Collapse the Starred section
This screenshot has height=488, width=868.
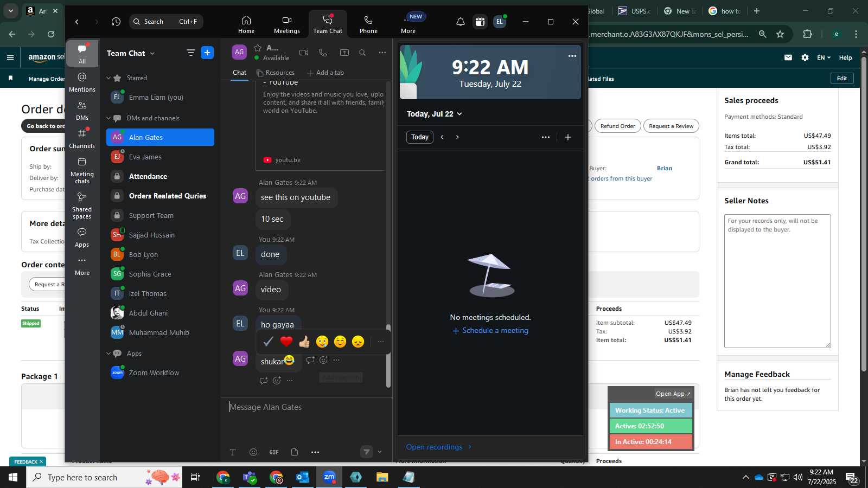108,78
